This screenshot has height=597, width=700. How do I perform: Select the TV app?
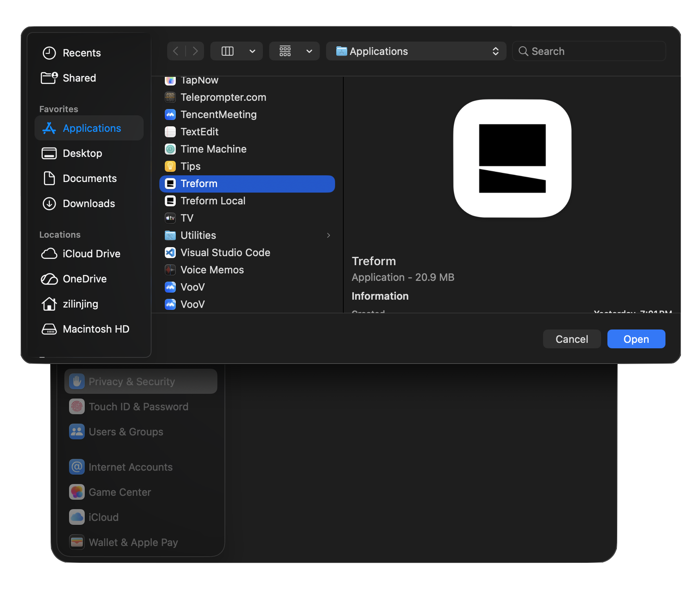[247, 218]
